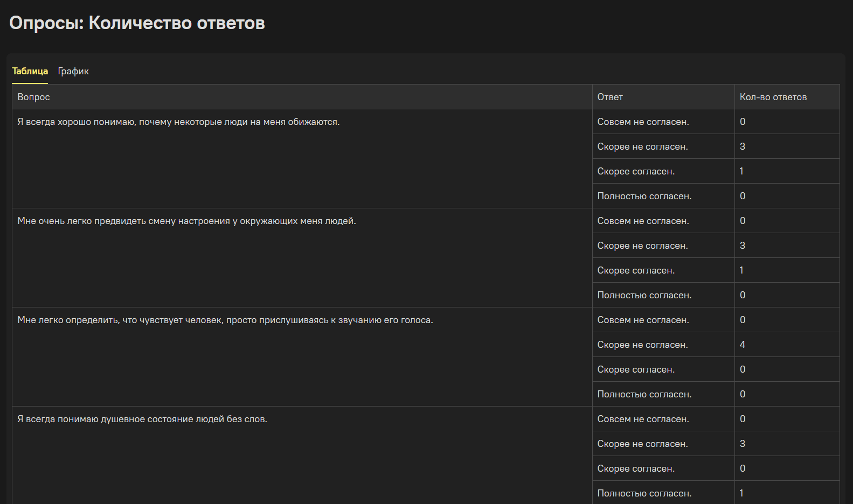853x504 pixels.
Task: Click Скорее согласен under the настроения question
Action: coord(636,270)
